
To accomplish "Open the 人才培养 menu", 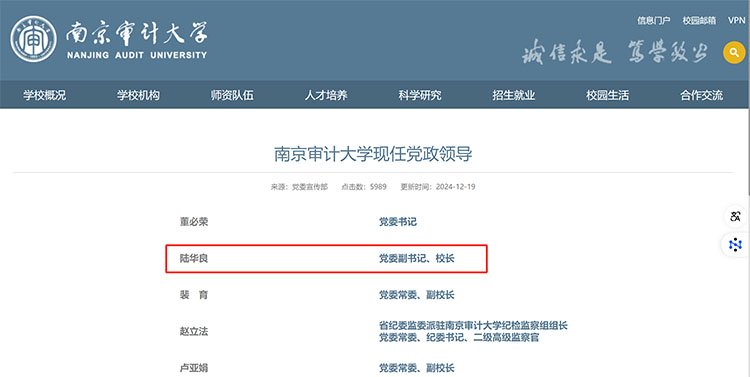I will [x=326, y=95].
